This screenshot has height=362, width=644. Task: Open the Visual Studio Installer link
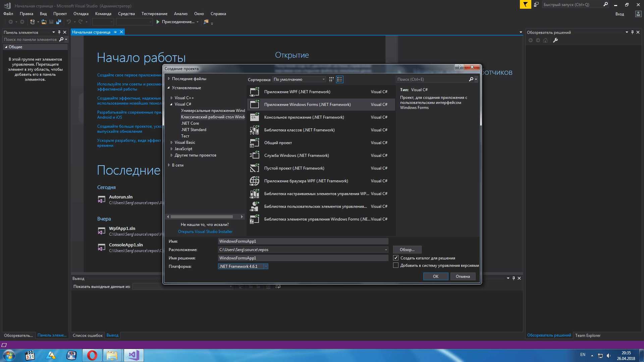click(x=205, y=232)
